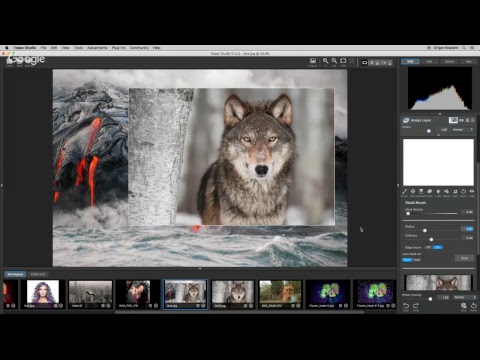Click the Redo arrow icon

416,305
